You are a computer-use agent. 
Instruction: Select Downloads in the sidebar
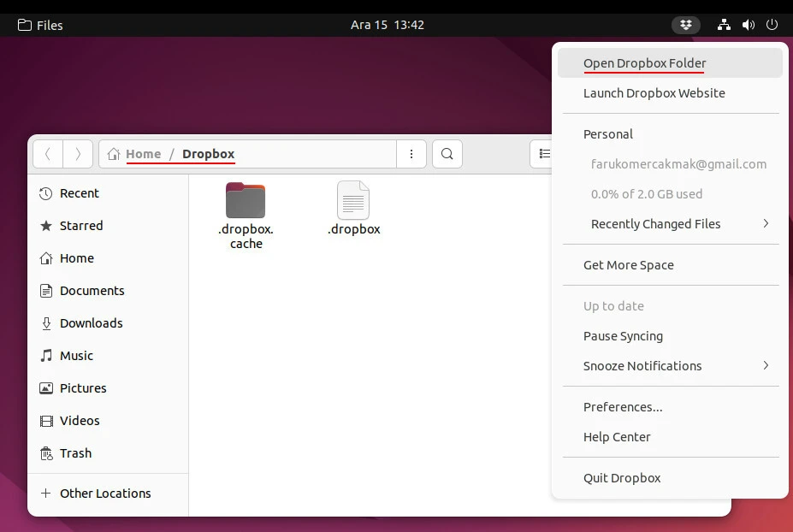tap(91, 323)
